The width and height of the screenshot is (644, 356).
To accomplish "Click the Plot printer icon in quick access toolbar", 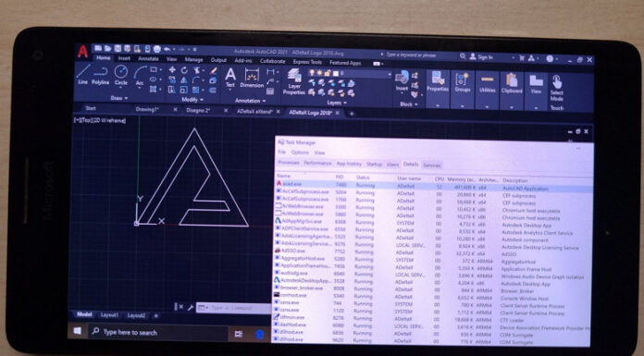I will click(157, 49).
